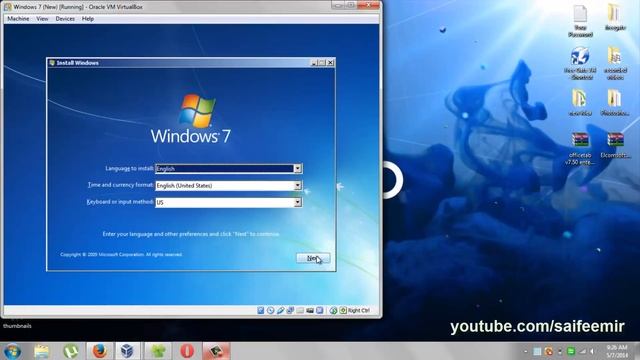Viewport: 640px width, 360px height.
Task: Open the View menu in VirtualBox
Action: (42, 19)
